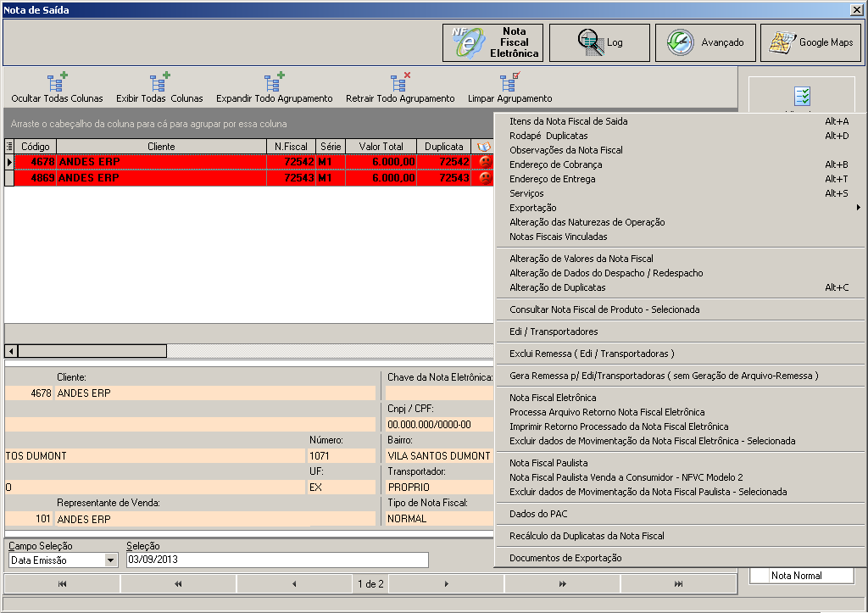Expand all grouping via Expandir Todo Agrupamento
Image resolution: width=868 pixels, height=613 pixels.
coord(274,88)
